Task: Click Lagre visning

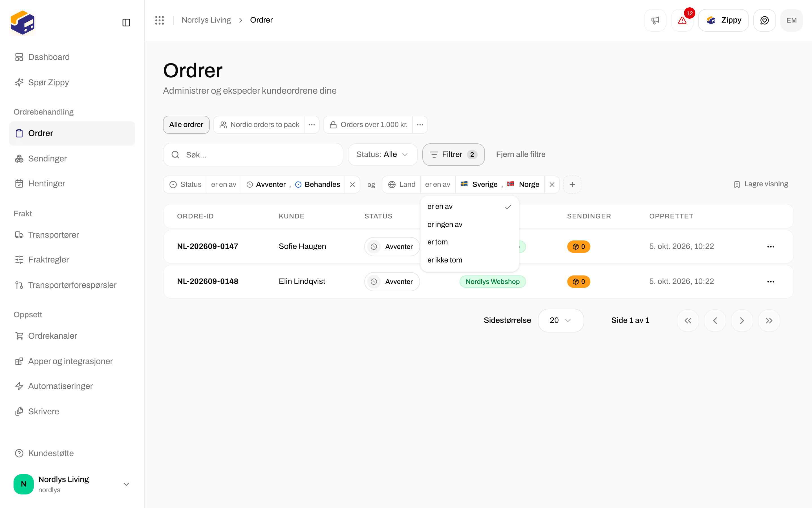Action: (761, 184)
